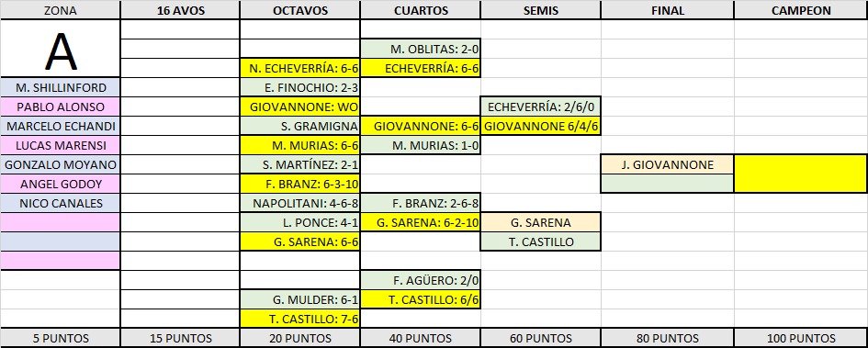Select the GONZALO MOYANO cell
Screen dimensions: 868x348
pos(61,164)
